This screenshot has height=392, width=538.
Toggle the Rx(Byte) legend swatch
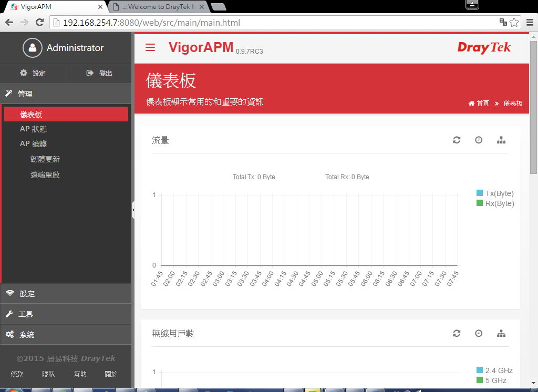tap(480, 203)
